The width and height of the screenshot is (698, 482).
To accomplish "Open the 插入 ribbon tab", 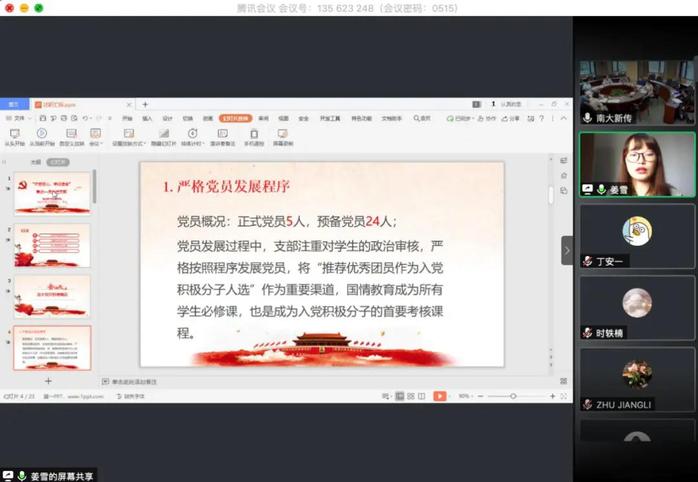I will point(147,118).
